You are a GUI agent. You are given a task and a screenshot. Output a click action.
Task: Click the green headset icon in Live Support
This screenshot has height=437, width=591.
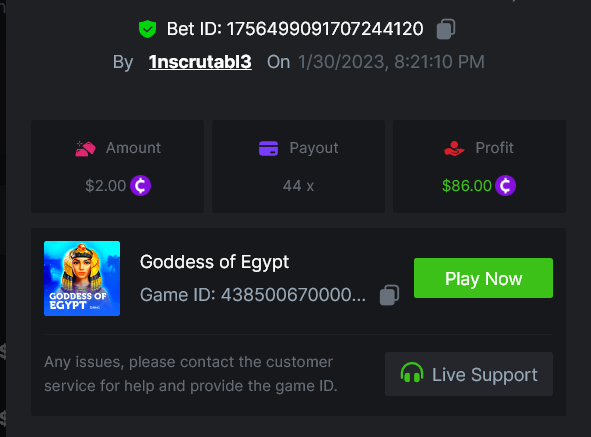[412, 373]
